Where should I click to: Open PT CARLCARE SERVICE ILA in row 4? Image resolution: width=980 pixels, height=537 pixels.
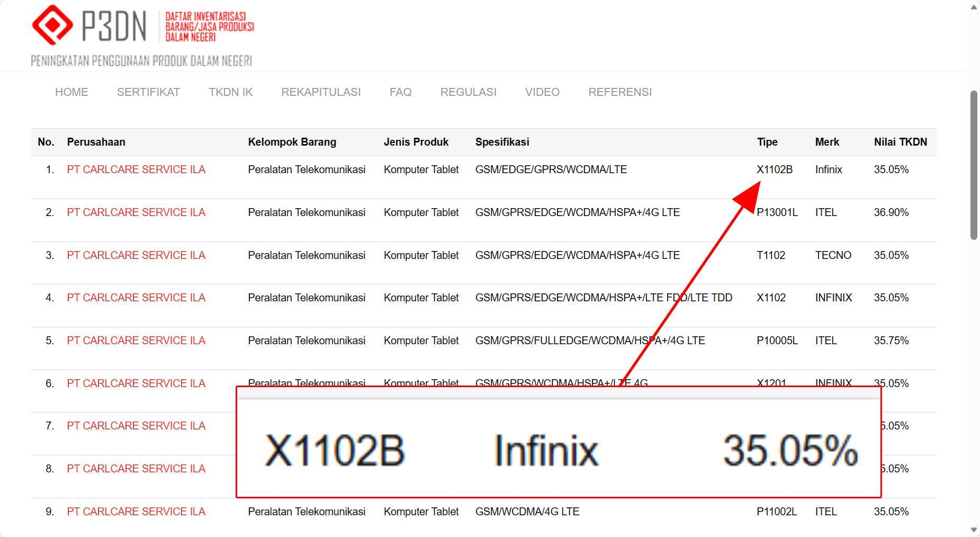tap(136, 298)
